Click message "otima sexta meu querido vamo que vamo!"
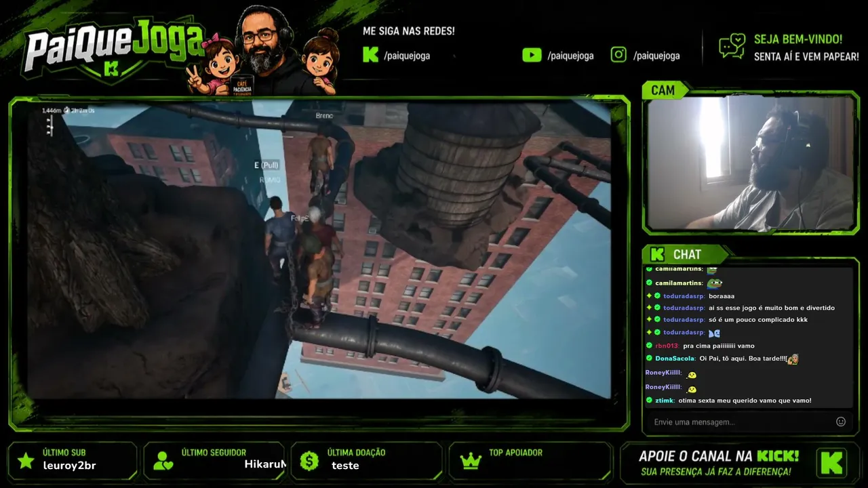This screenshot has height=488, width=868. coord(745,401)
